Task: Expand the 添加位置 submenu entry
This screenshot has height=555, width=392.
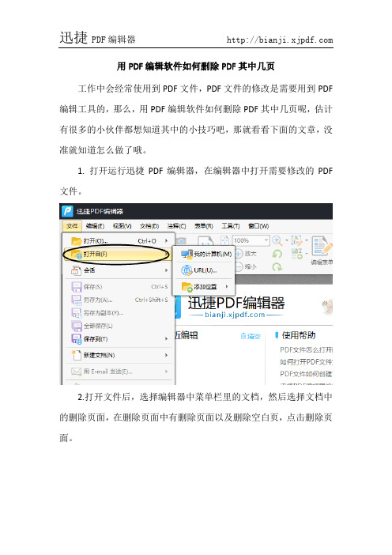Action: pos(204,286)
